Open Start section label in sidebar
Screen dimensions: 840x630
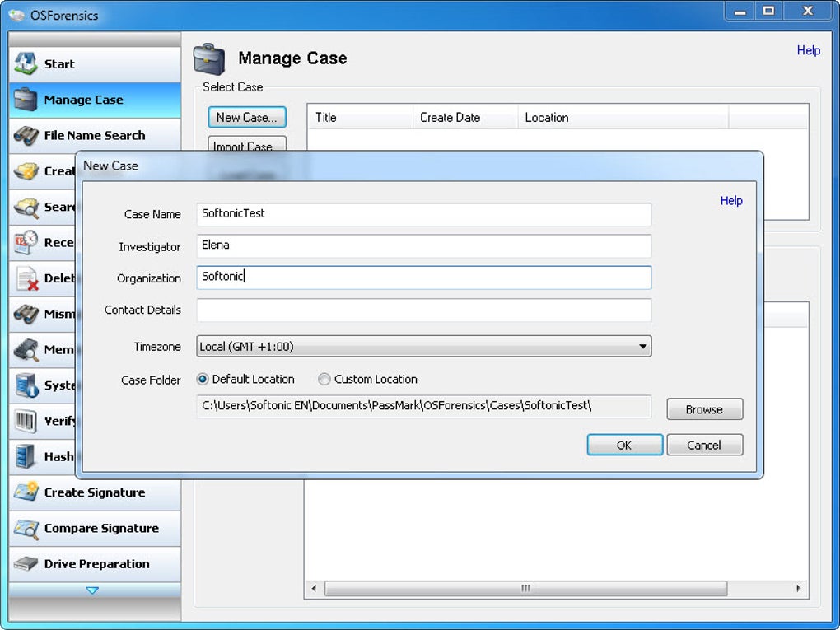59,63
